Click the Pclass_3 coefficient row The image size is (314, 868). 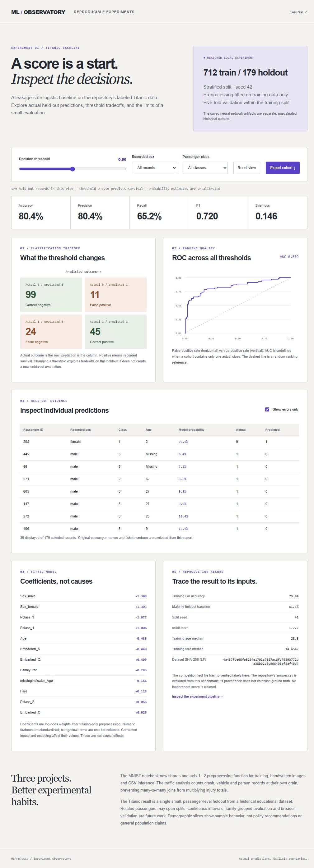pyautogui.click(x=83, y=617)
